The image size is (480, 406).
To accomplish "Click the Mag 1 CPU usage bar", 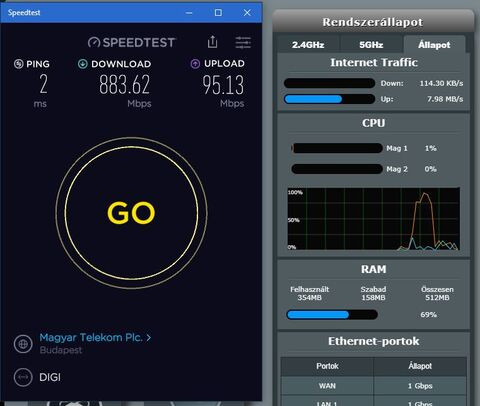I will 337,148.
